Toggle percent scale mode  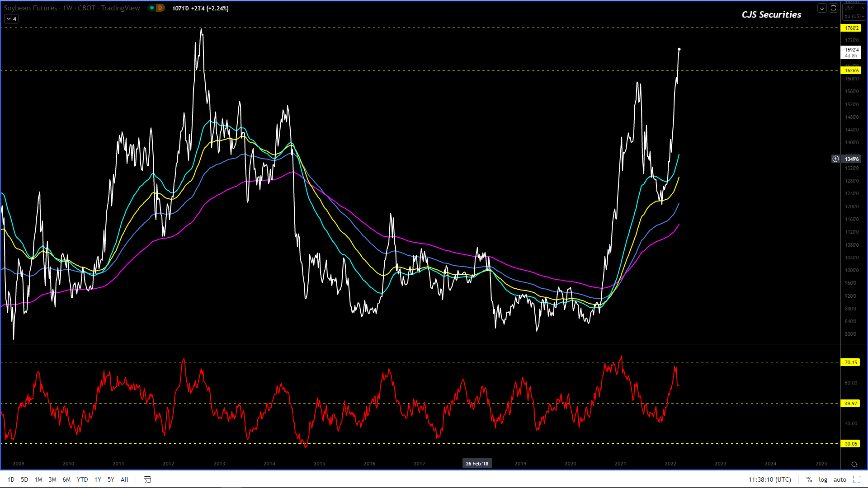[x=809, y=479]
